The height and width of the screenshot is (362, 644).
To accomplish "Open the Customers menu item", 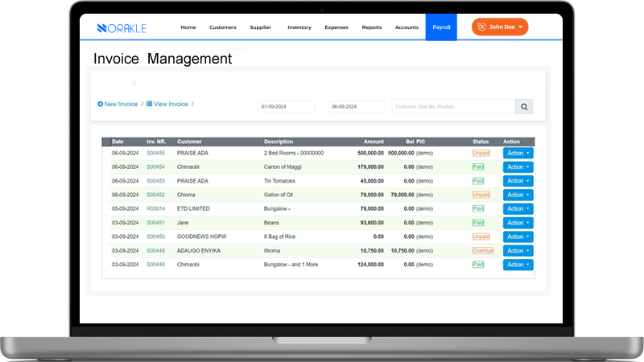I will pos(222,27).
